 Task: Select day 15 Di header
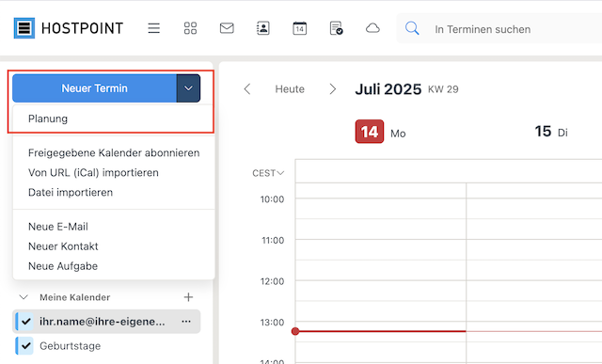(551, 132)
